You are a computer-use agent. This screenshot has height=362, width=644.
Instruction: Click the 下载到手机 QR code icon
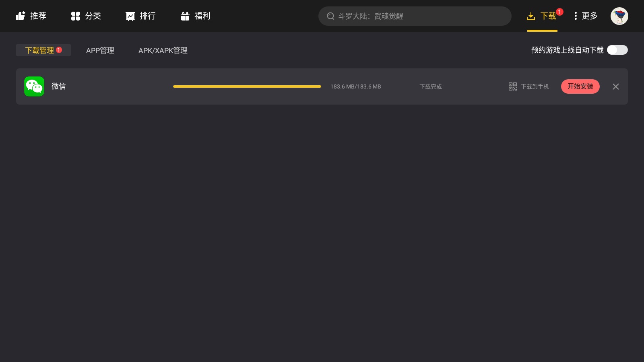512,86
